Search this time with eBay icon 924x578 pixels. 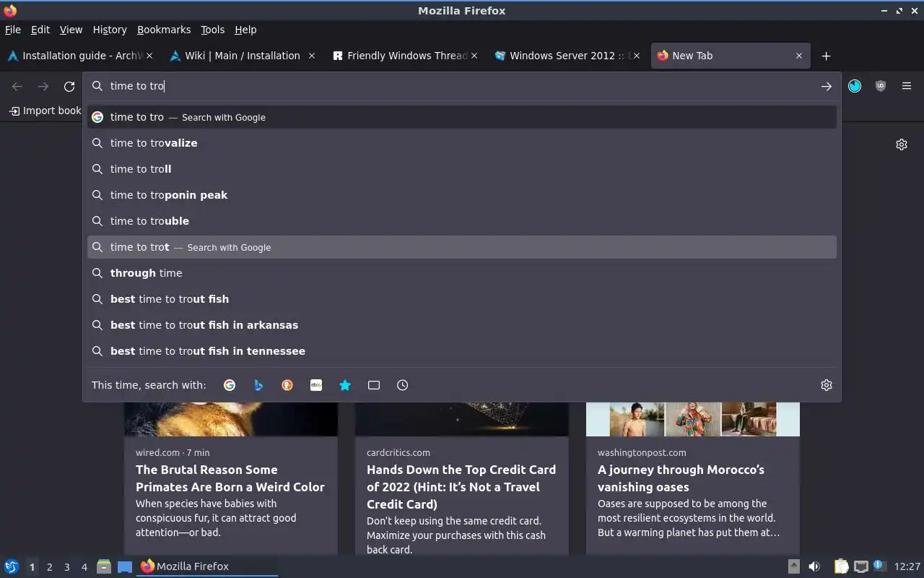(316, 385)
